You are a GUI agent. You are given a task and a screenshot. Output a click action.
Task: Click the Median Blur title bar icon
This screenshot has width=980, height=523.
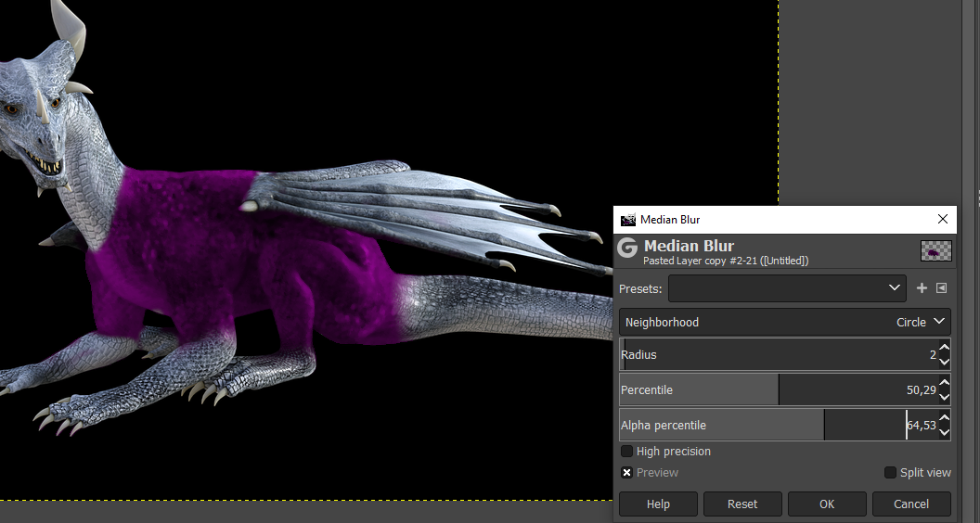[x=628, y=220]
